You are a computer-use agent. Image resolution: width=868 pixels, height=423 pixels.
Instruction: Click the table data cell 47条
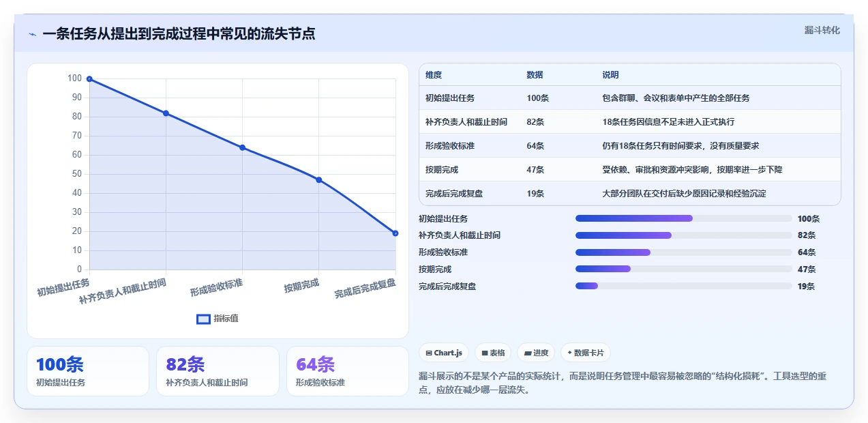536,170
